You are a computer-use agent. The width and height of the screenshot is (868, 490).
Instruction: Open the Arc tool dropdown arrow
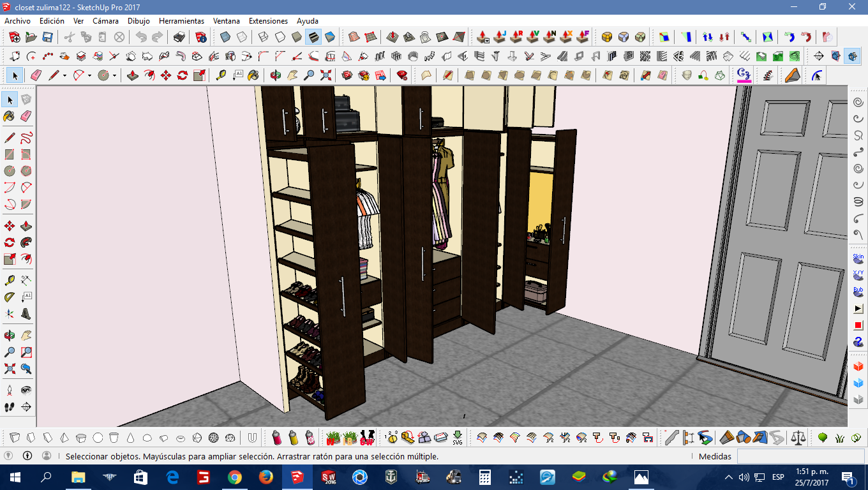click(x=89, y=76)
